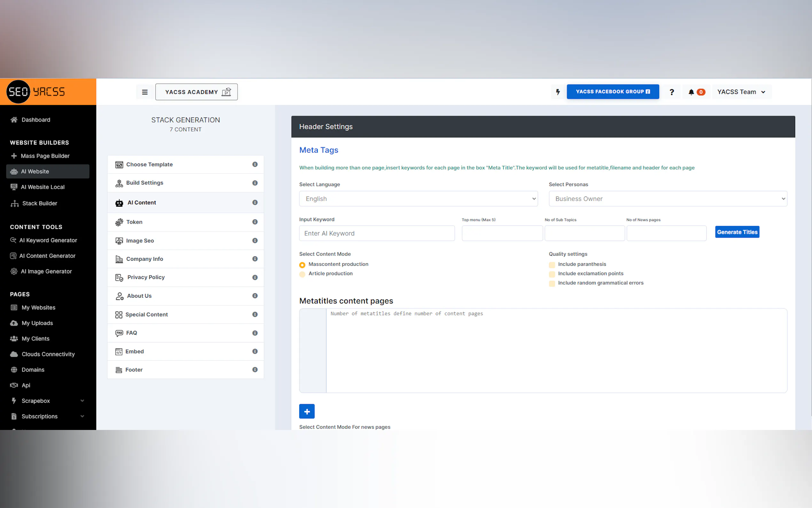The height and width of the screenshot is (508, 812).
Task: Click the question mark help icon
Action: click(672, 92)
